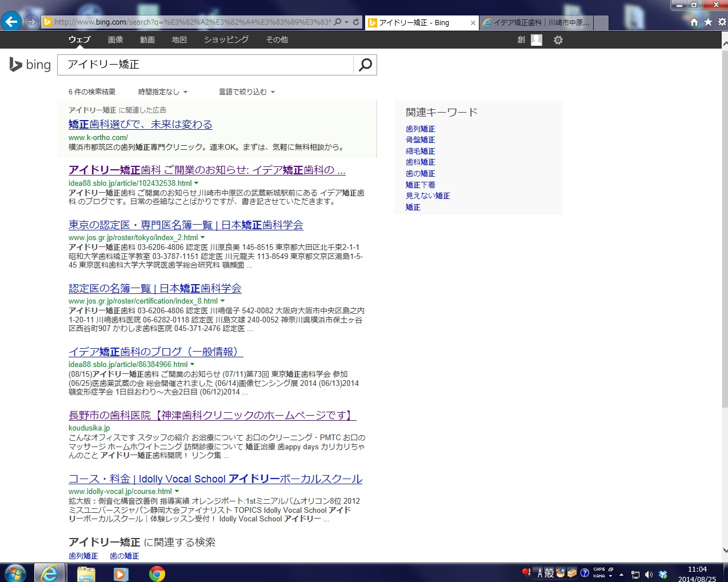Switch to the 画像 images tab
This screenshot has width=728, height=582.
115,40
